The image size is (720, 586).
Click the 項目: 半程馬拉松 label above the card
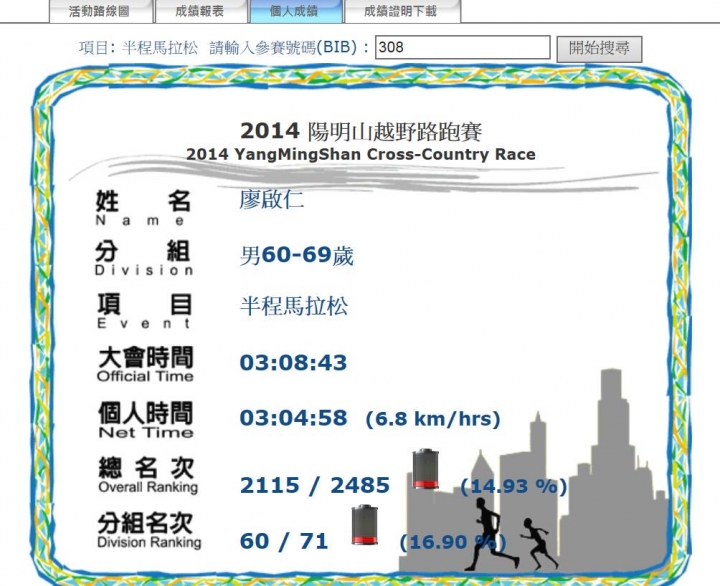138,48
